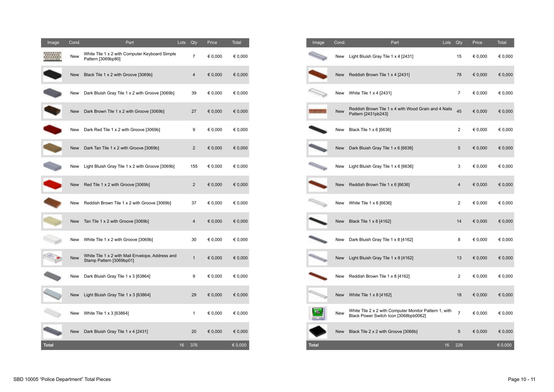Click the keyboard pattern tile image
The width and height of the screenshot is (554, 392).
[x=52, y=57]
